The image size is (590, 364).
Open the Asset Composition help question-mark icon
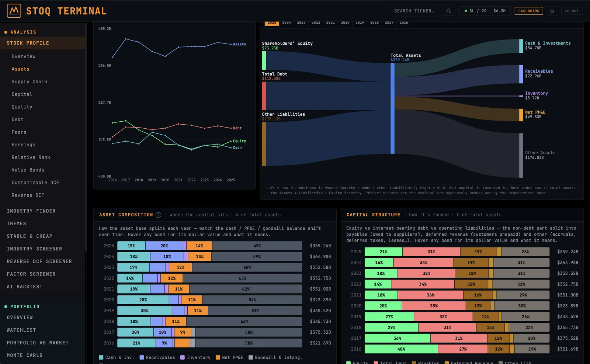158,215
